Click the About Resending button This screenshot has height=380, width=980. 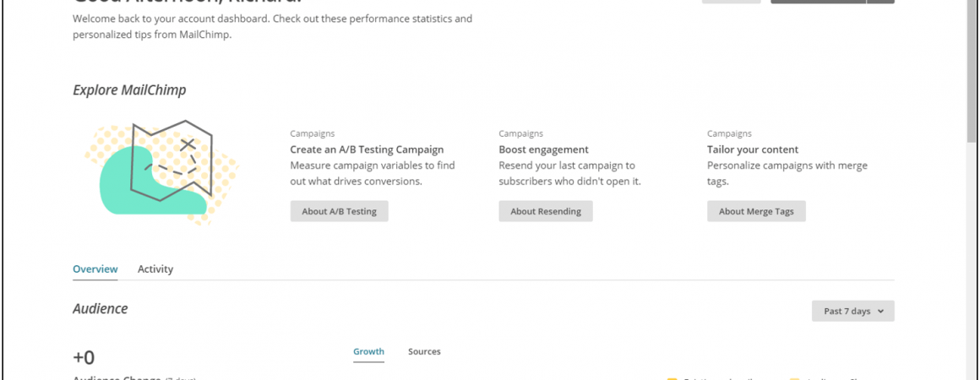tap(546, 211)
